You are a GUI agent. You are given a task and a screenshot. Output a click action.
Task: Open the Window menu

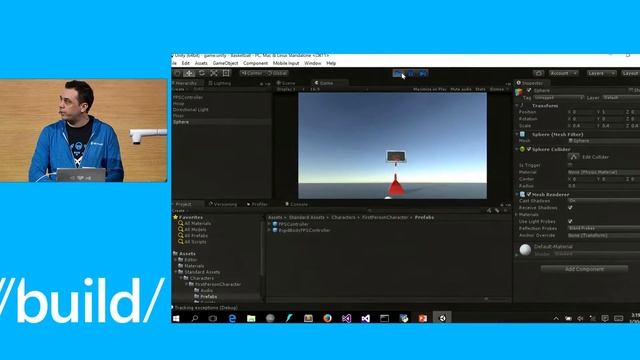pyautogui.click(x=313, y=63)
